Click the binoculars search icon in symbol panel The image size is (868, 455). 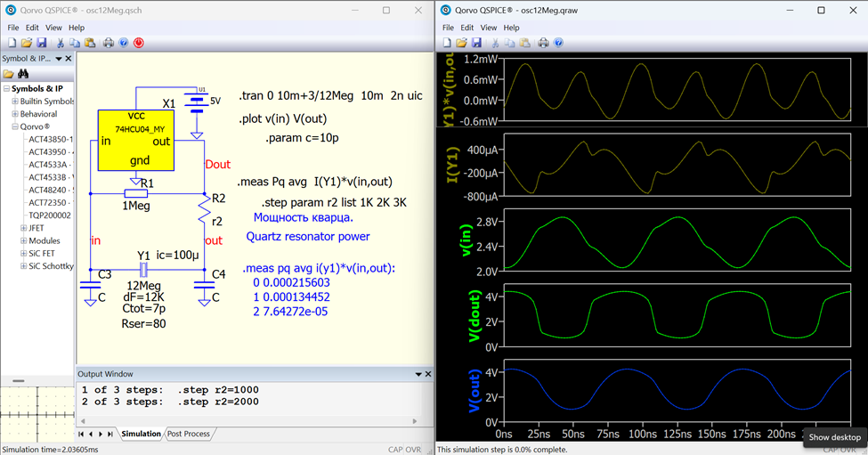click(x=23, y=74)
